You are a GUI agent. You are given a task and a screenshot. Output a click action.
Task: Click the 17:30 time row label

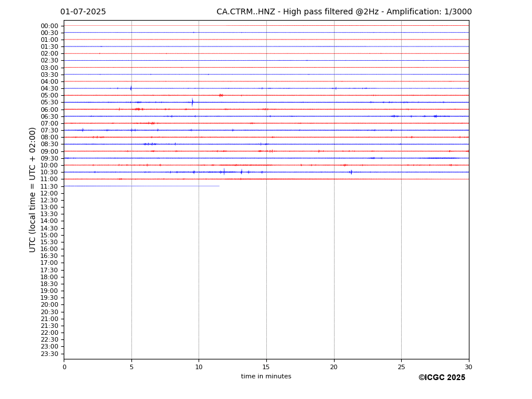click(49, 271)
